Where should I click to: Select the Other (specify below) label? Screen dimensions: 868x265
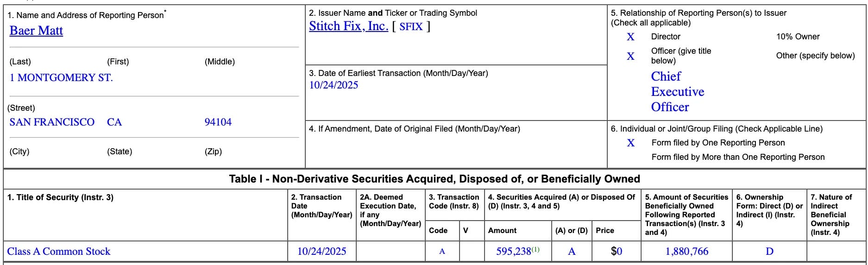[815, 56]
